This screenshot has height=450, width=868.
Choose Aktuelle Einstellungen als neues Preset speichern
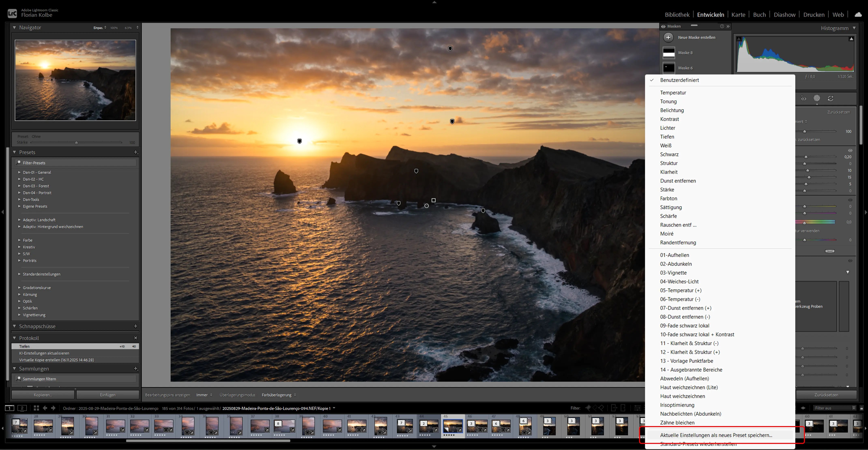pyautogui.click(x=716, y=435)
